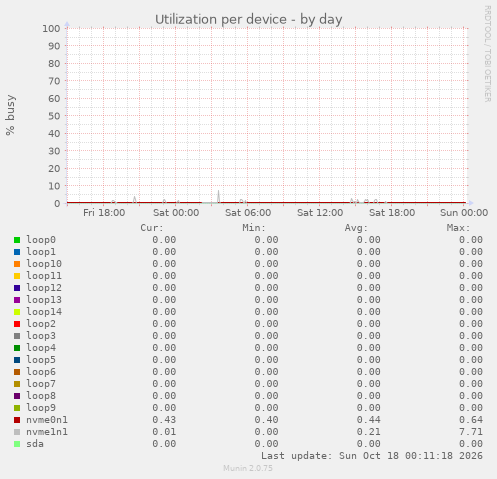Viewport: 497px width, 479px height.
Task: Click the nvme0n1 dark red swatch
Action: pos(17,420)
